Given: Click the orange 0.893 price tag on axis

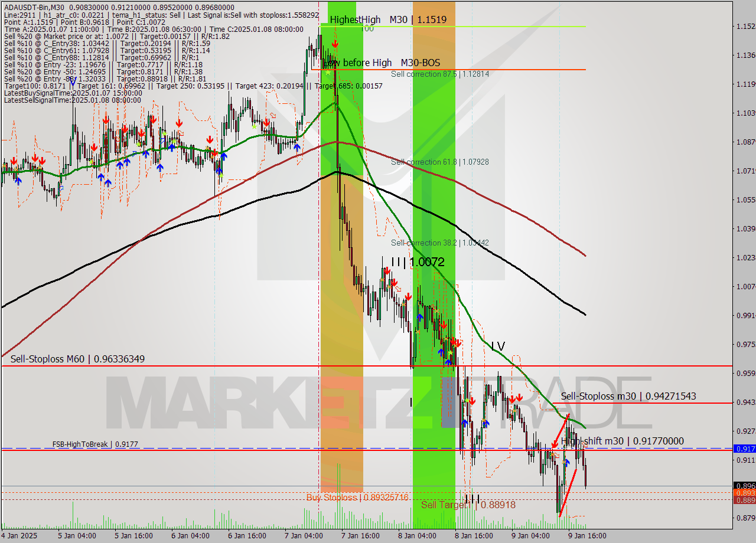Looking at the screenshot, I should click(744, 493).
